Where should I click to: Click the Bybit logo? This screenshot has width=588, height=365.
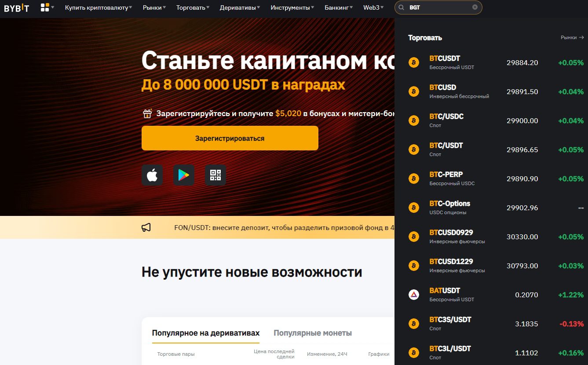tap(17, 7)
